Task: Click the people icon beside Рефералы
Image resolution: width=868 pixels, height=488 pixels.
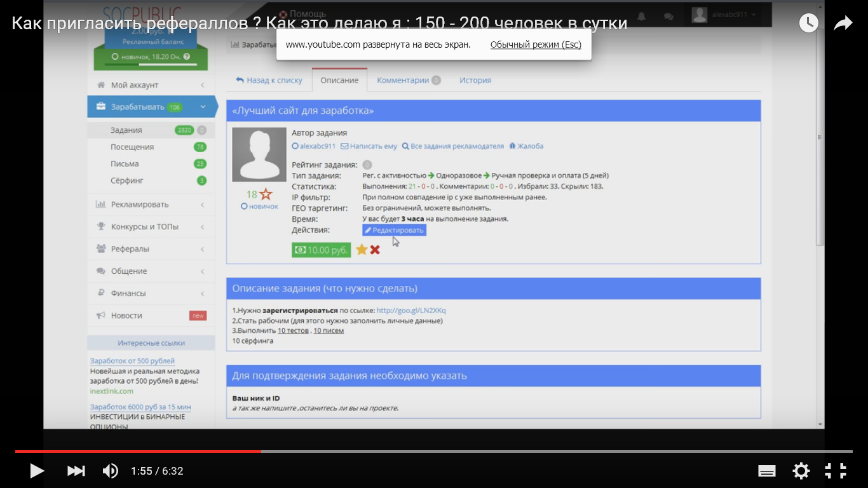Action: [x=100, y=248]
